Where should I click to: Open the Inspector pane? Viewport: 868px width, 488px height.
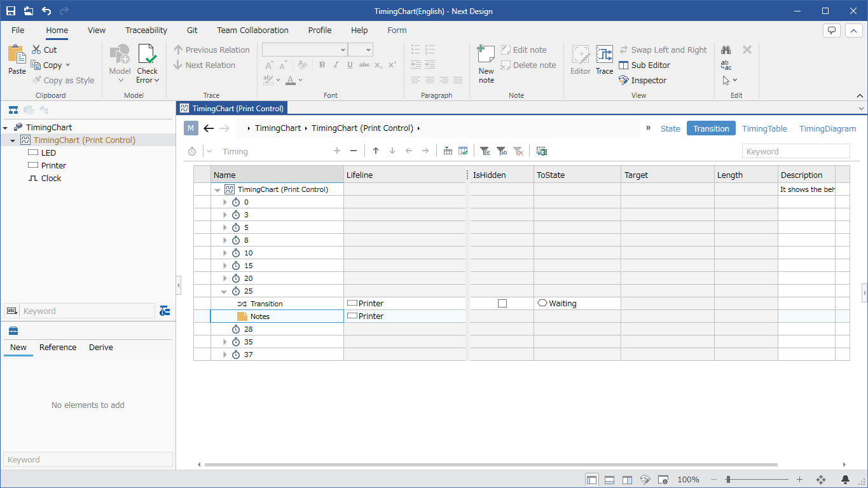[x=643, y=80]
